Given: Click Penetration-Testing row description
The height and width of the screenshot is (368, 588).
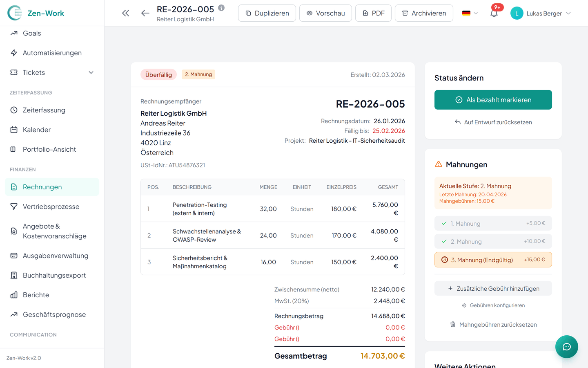Looking at the screenshot, I should coord(200,209).
